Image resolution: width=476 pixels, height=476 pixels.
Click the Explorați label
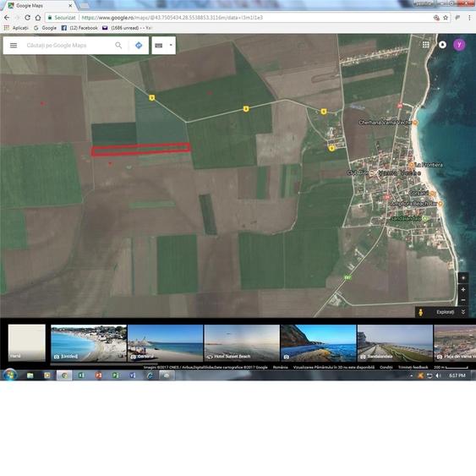click(446, 312)
